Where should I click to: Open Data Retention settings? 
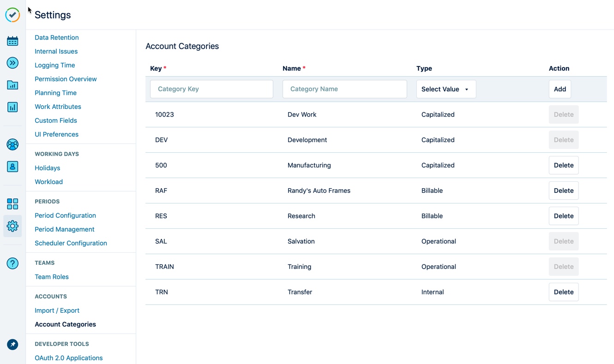click(57, 37)
